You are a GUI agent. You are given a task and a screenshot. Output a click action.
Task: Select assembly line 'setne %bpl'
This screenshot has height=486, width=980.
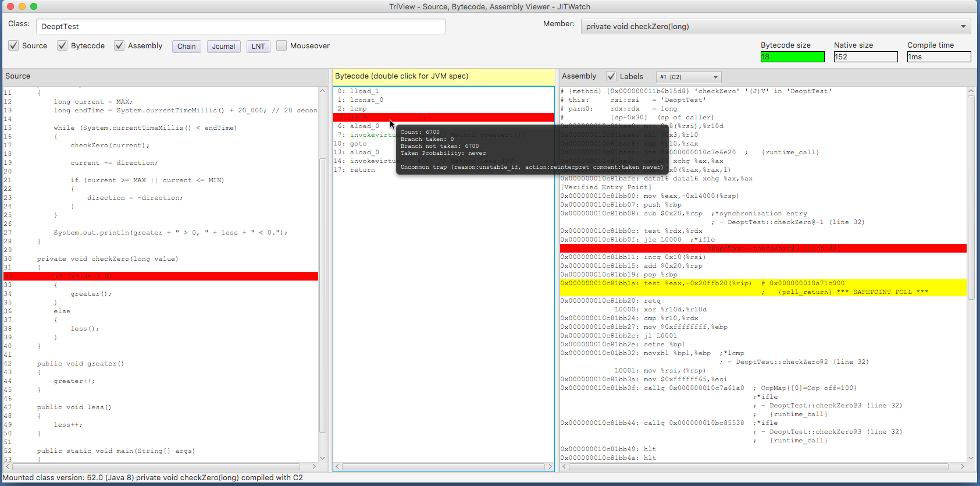point(623,345)
